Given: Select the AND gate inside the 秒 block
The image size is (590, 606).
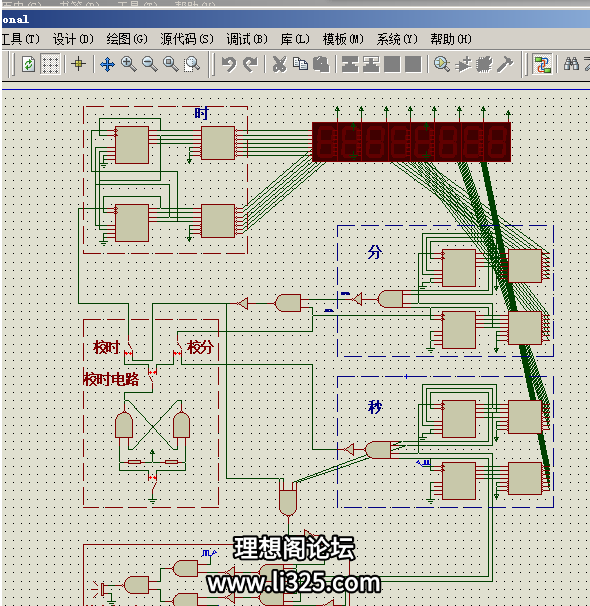Looking at the screenshot, I should [377, 450].
